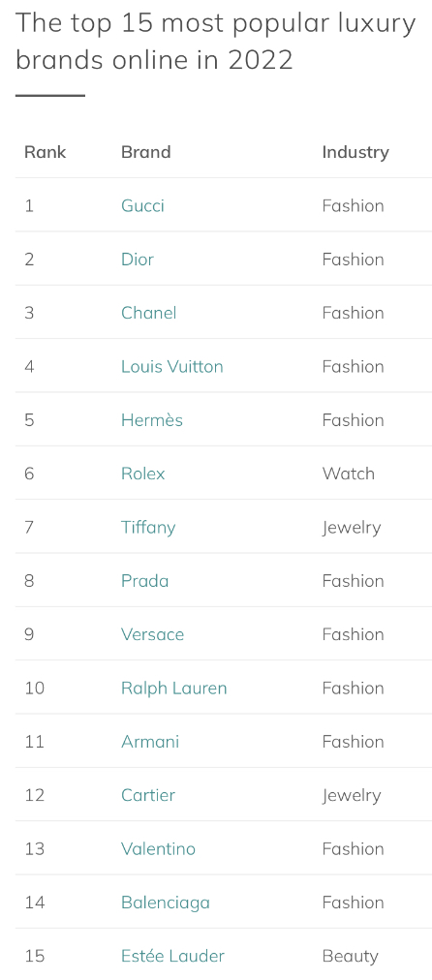Screen dimensions: 432x980
Task: Select the Valentino link
Action: pos(158,848)
